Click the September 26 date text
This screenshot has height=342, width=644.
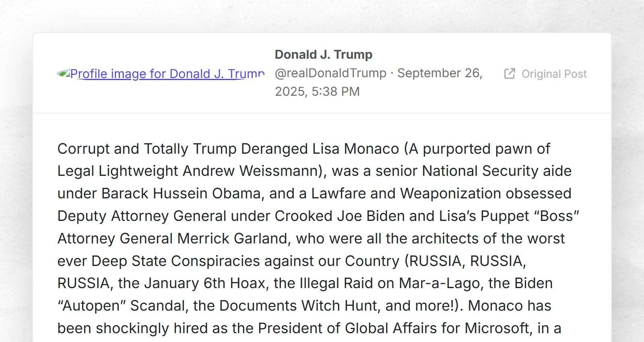[x=440, y=73]
